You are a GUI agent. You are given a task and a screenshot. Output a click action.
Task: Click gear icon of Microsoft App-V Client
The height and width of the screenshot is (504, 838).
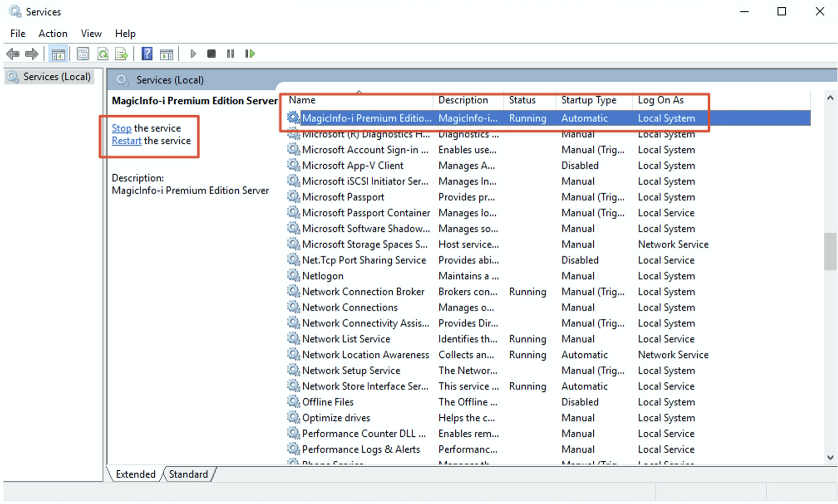tap(293, 165)
